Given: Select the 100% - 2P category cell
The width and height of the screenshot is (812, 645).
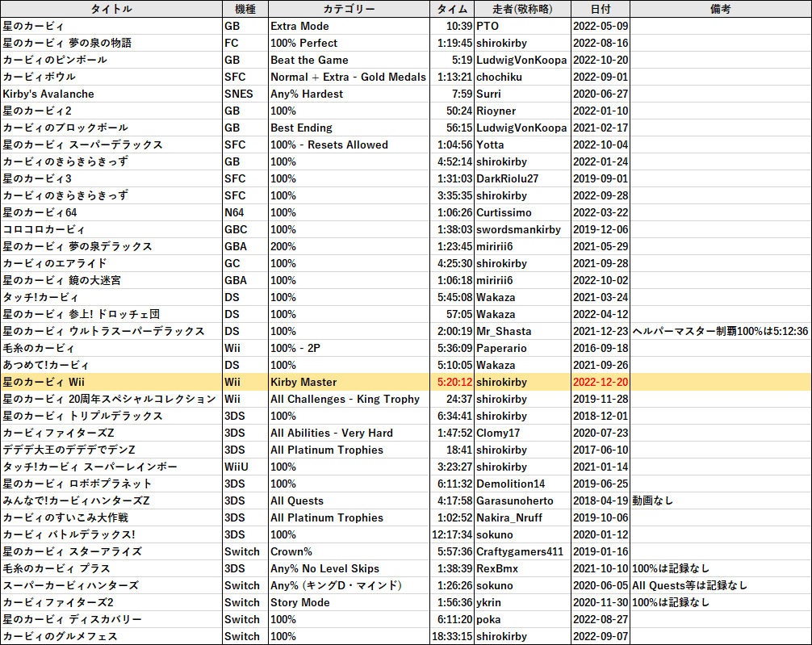Looking at the screenshot, I should (x=349, y=348).
